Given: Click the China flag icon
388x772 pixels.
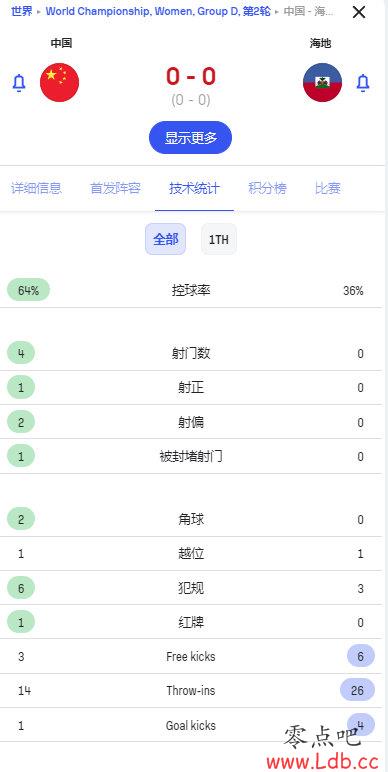Looking at the screenshot, I should click(x=60, y=82).
